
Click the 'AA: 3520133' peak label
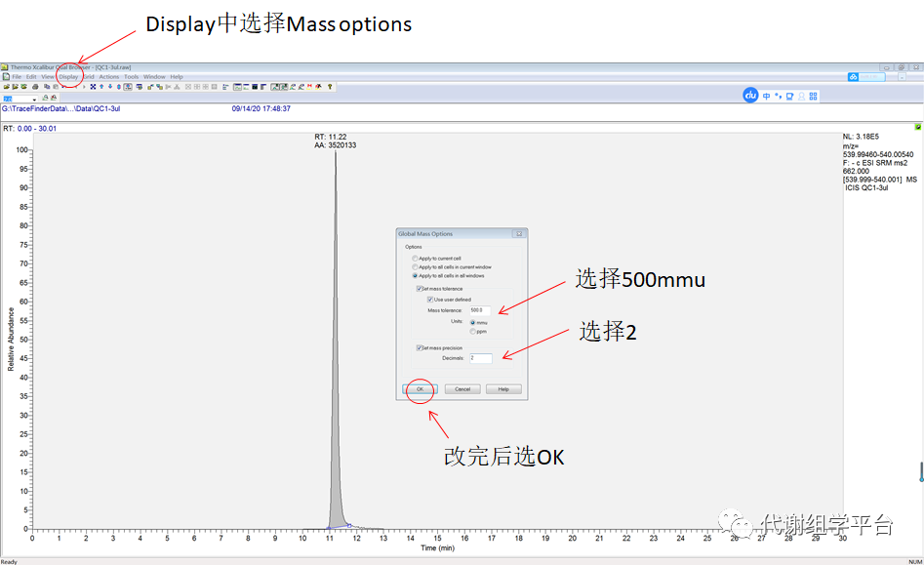coord(336,145)
